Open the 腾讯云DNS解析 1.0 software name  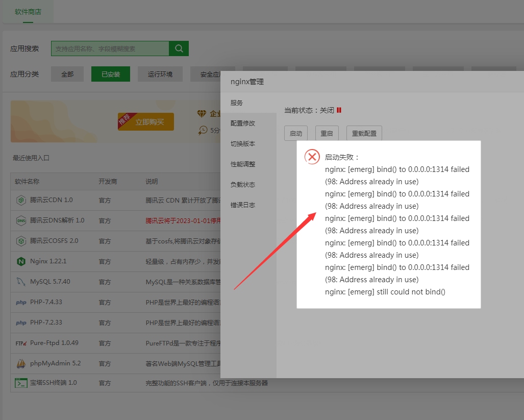pyautogui.click(x=57, y=220)
